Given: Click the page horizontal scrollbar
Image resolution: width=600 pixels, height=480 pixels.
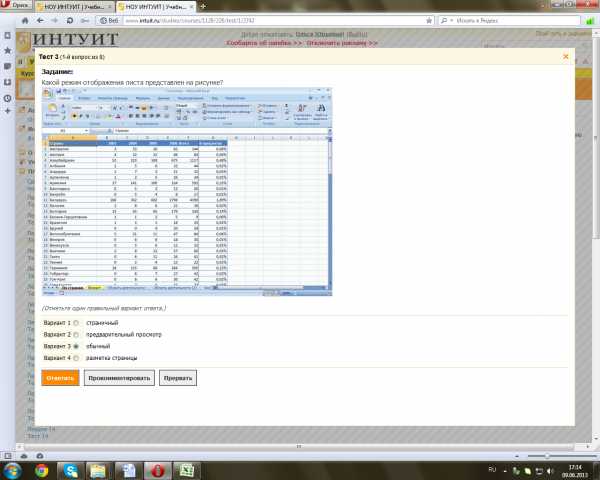Looking at the screenshot, I should click(x=298, y=447).
